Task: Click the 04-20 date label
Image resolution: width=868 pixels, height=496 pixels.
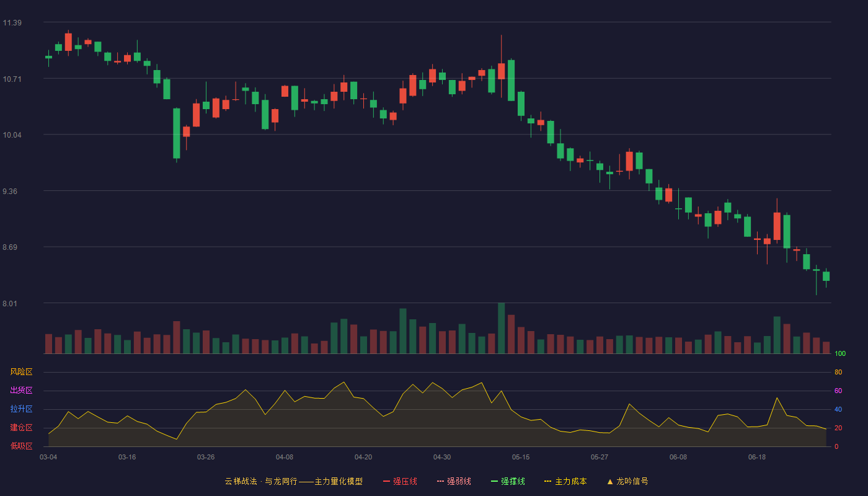Action: coord(363,457)
